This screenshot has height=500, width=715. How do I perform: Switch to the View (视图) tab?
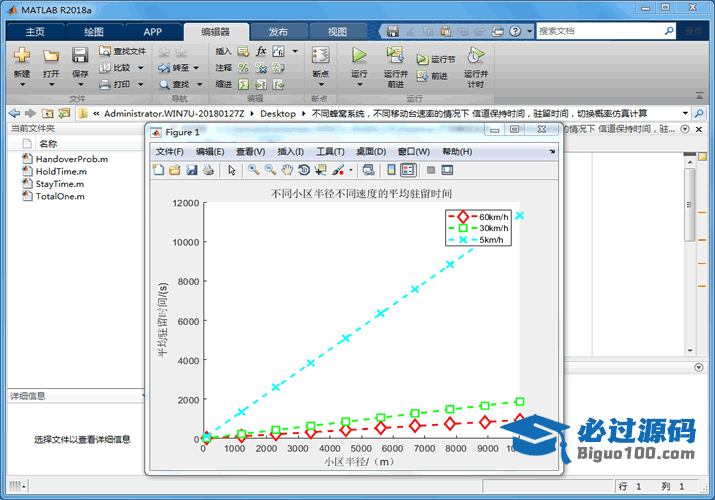coord(337,32)
